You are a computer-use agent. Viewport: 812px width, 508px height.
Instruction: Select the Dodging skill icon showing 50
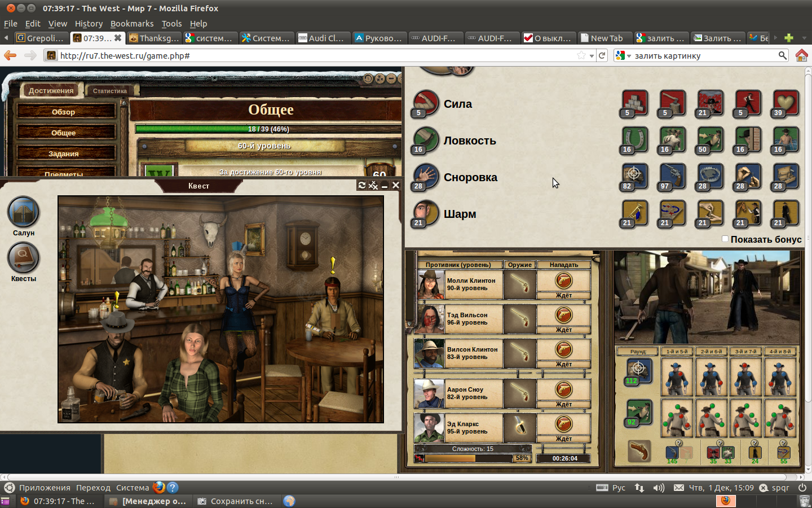point(710,141)
